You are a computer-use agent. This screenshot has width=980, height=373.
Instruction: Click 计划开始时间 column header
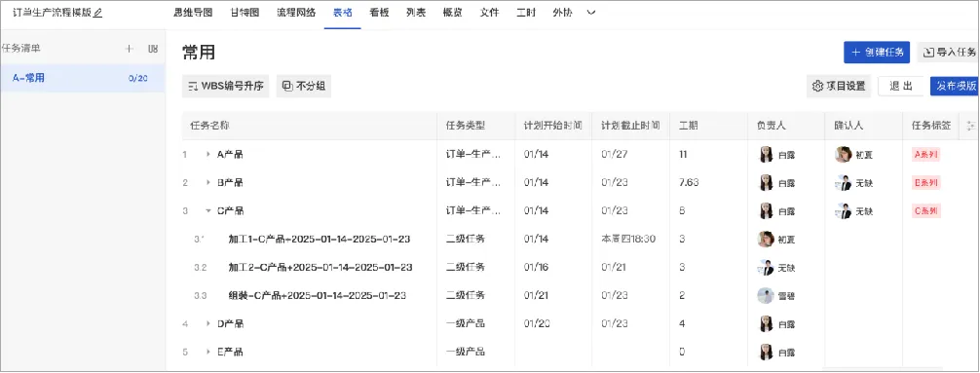(552, 126)
